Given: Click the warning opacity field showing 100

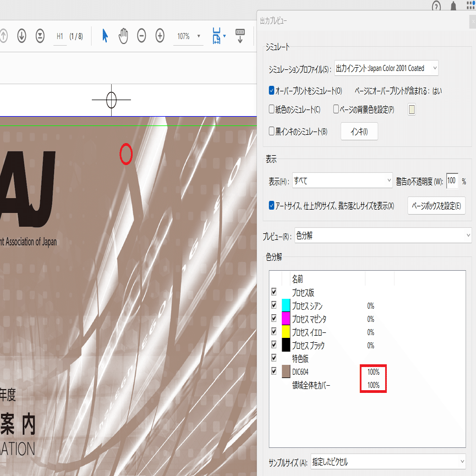Looking at the screenshot, I should pyautogui.click(x=452, y=180).
